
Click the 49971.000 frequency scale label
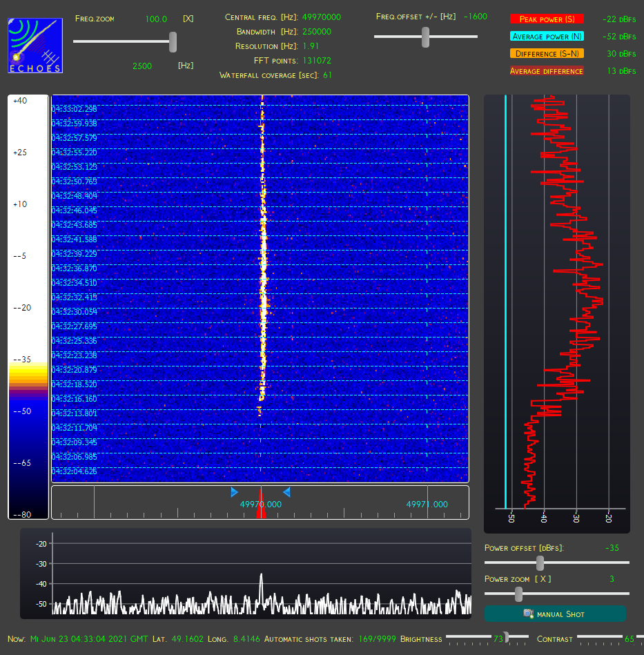click(x=427, y=505)
